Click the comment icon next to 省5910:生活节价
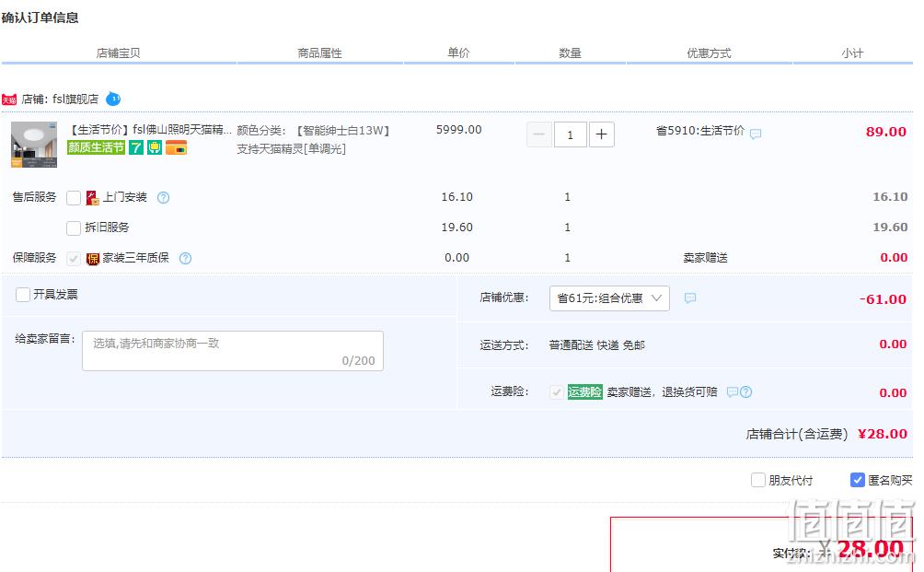Screen dimensions: 924x572 pyautogui.click(x=756, y=134)
